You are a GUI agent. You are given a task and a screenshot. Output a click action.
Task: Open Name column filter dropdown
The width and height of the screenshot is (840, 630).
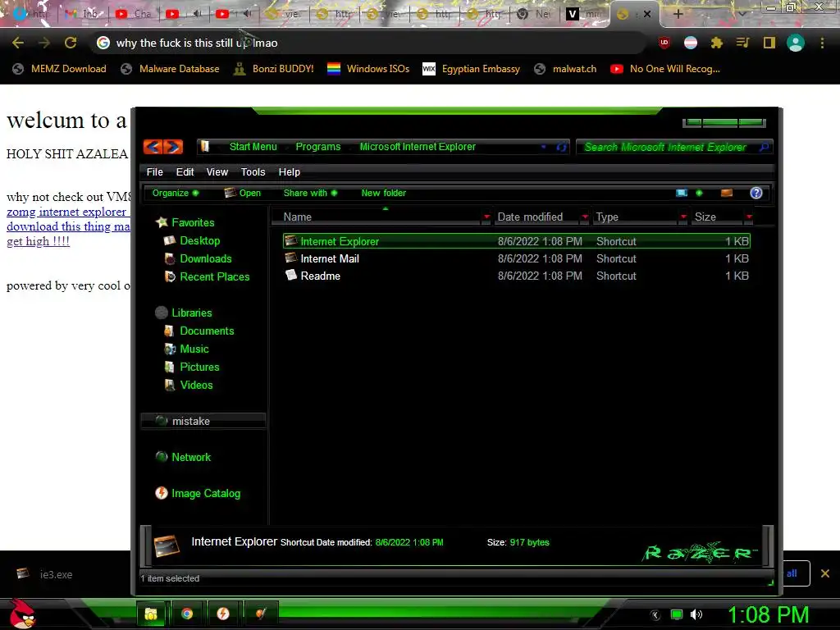[x=486, y=217]
